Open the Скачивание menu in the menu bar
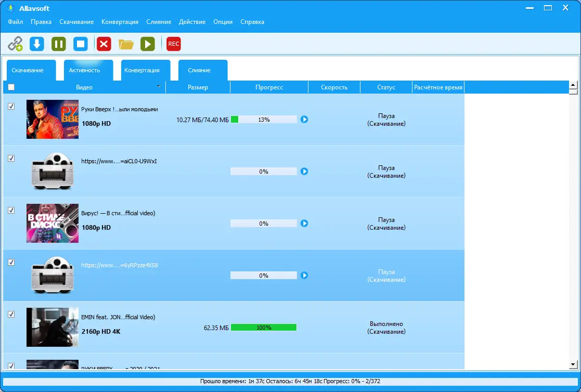581x392 pixels. [76, 22]
